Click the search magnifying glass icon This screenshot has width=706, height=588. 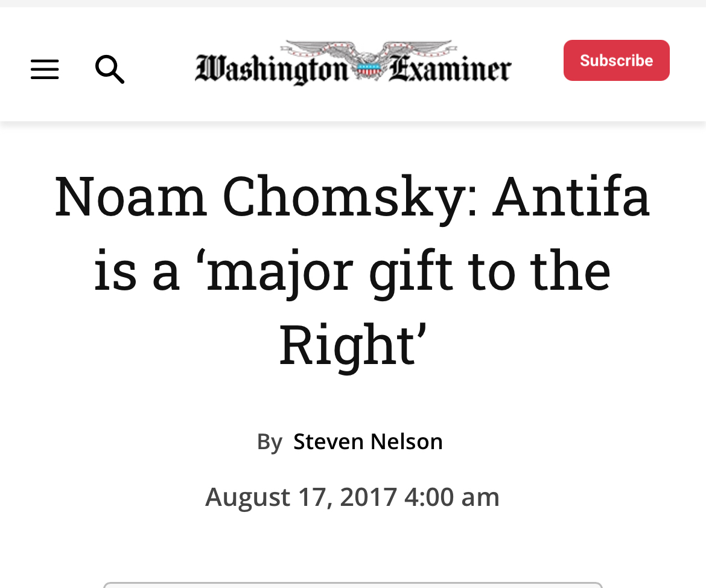110,69
